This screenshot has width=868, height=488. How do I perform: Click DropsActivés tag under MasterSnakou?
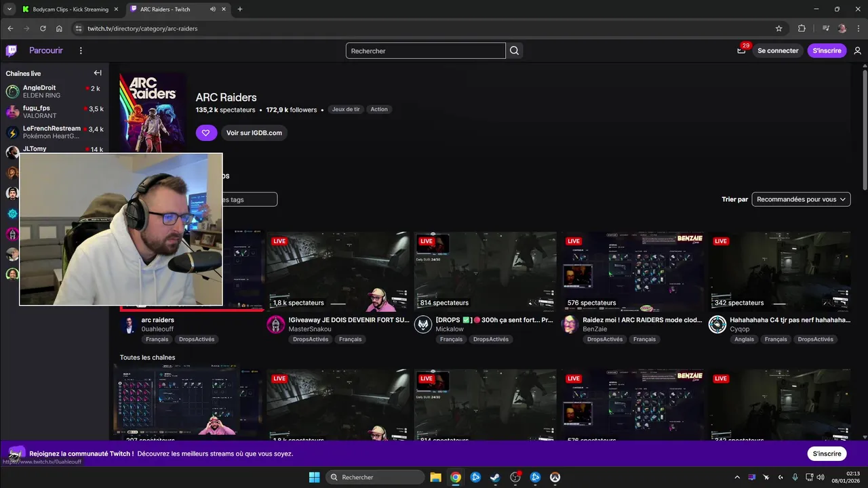coord(311,340)
